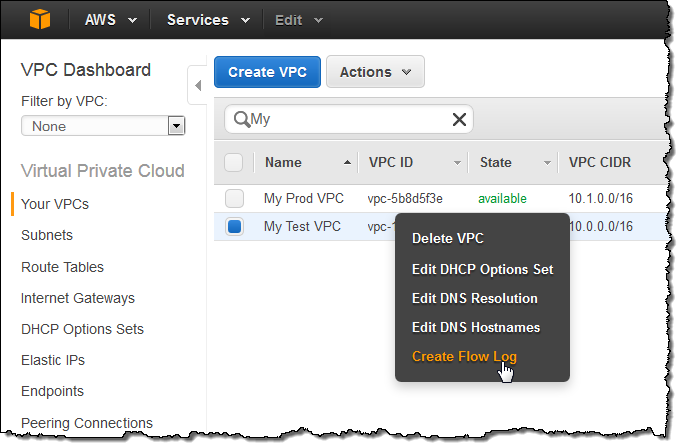Uncheck the My Test VPC checkbox
The image size is (682, 448).
pyautogui.click(x=234, y=227)
